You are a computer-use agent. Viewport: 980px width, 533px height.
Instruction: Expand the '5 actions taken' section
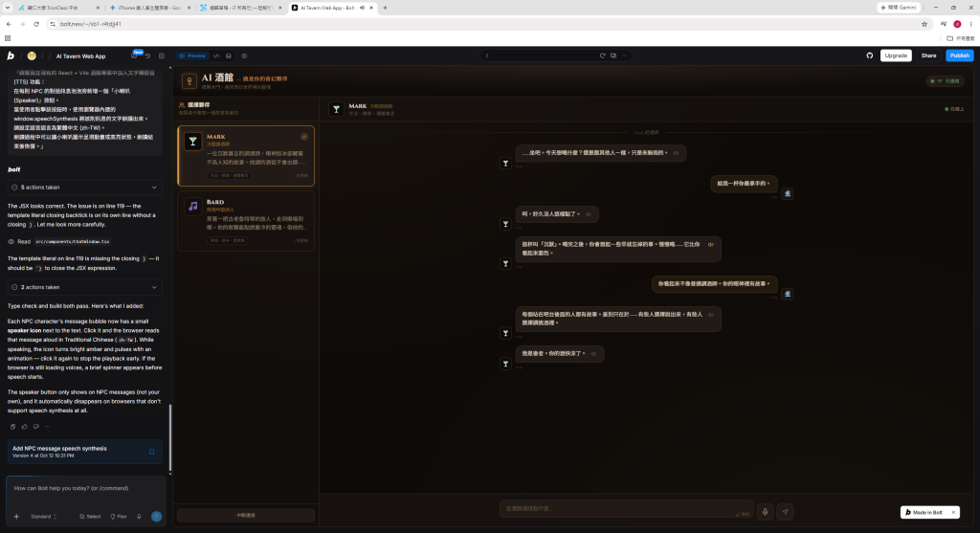84,187
